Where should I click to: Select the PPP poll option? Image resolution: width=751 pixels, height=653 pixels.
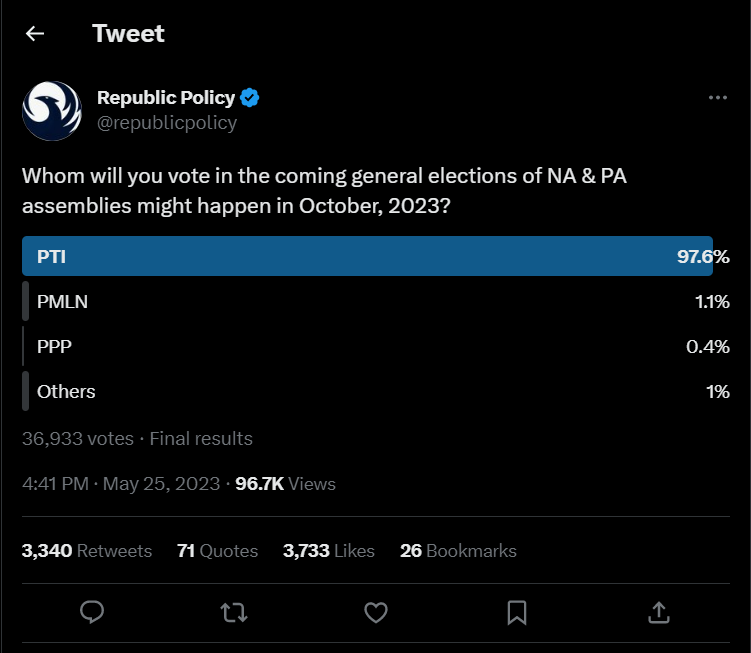pos(376,346)
